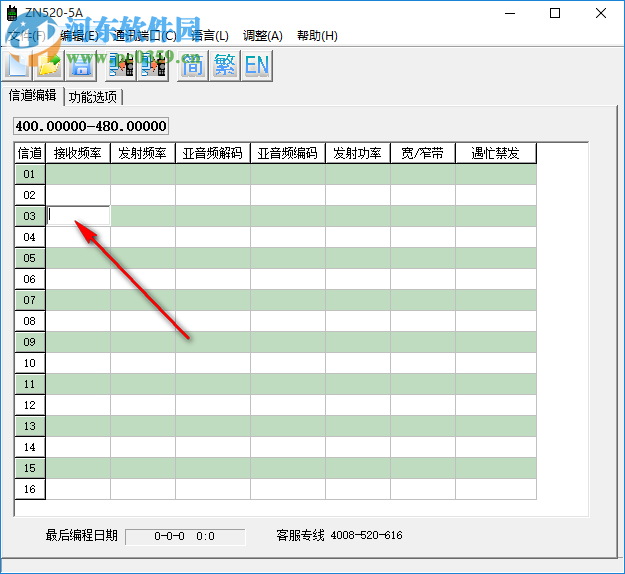Viewport: 625px width, 574px height.
Task: Select channel row header 09
Action: click(x=29, y=342)
